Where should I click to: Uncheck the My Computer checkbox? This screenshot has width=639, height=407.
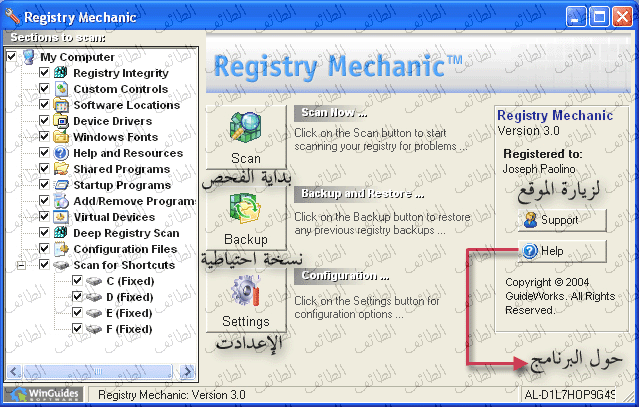point(11,56)
